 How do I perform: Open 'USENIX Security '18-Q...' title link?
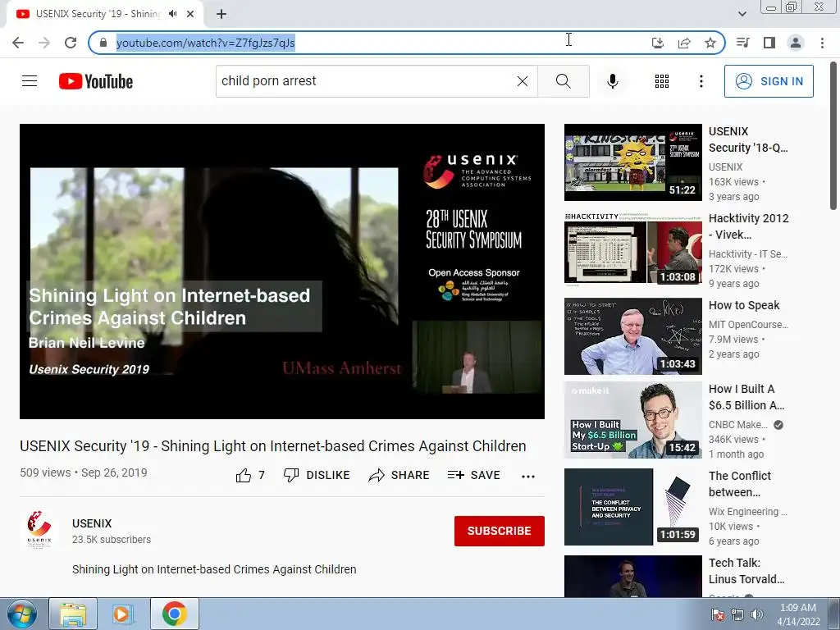click(748, 139)
